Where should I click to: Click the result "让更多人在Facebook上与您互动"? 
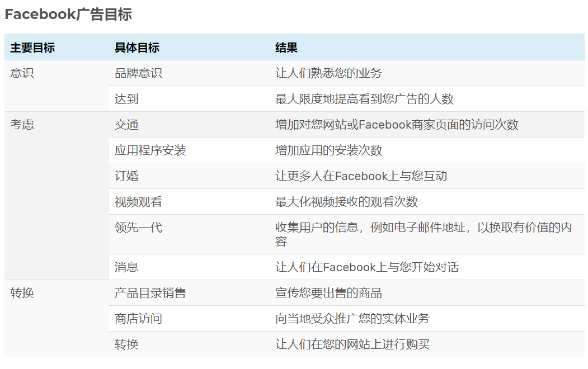[361, 176]
